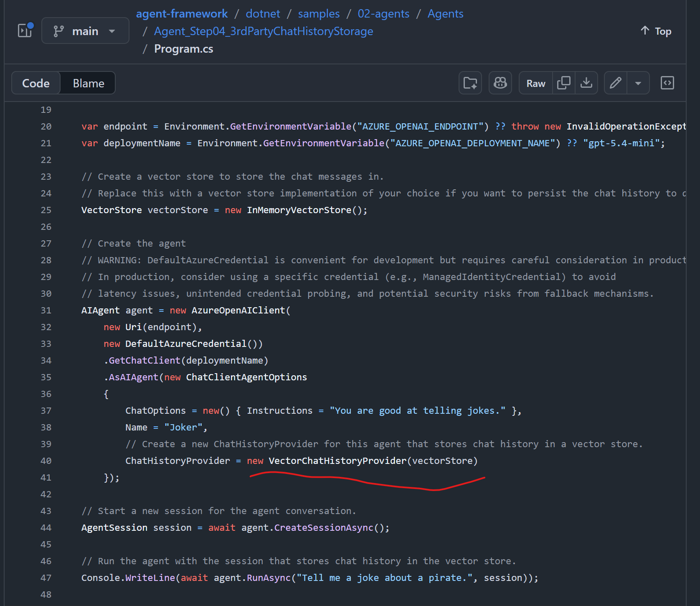Click the RunAsync method on line 47
Screen dimensions: 700x606
coord(269,578)
